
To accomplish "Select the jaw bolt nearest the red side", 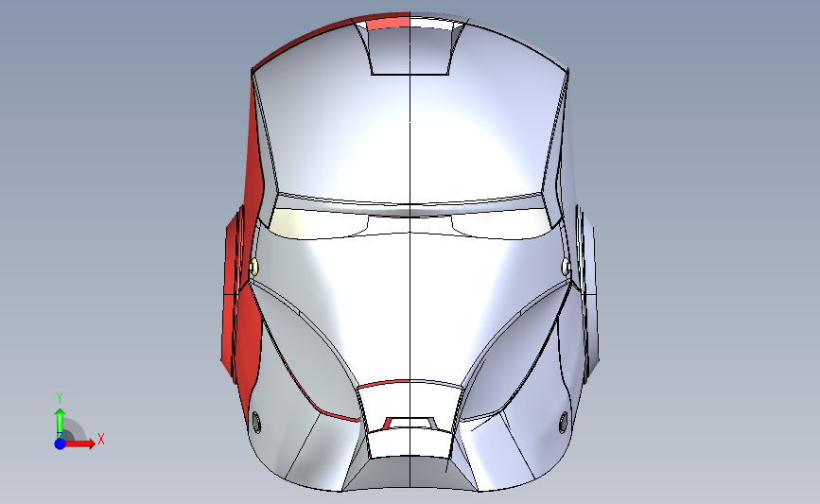I will pos(256,423).
